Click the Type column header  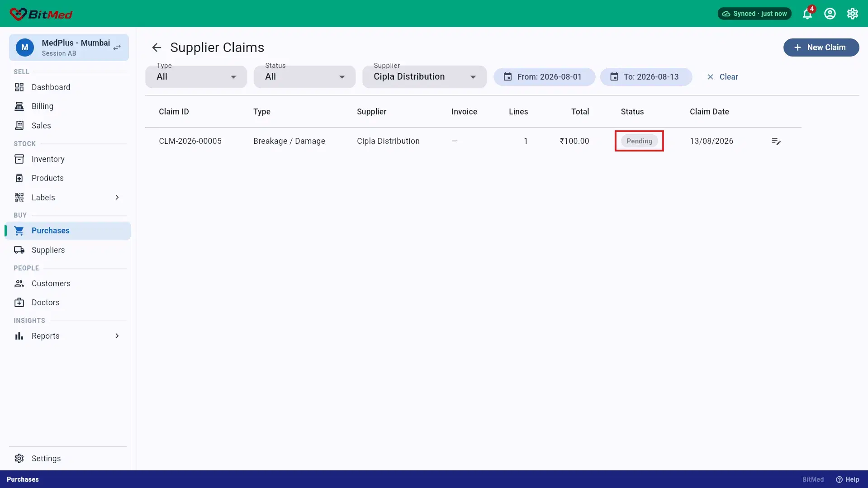tap(262, 112)
